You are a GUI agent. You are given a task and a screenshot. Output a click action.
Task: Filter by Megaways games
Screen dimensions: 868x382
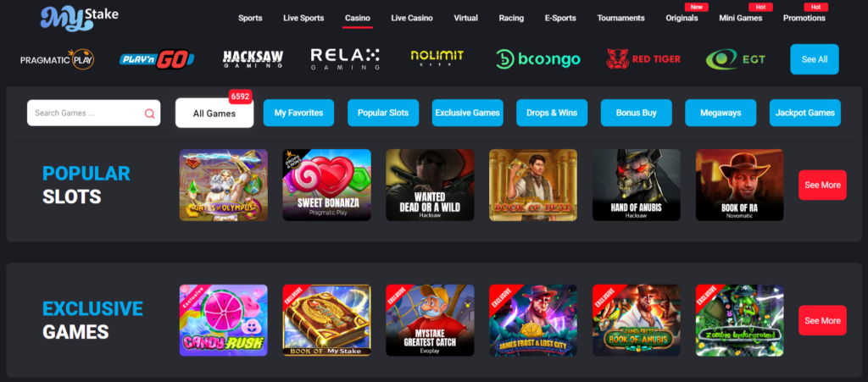click(721, 113)
